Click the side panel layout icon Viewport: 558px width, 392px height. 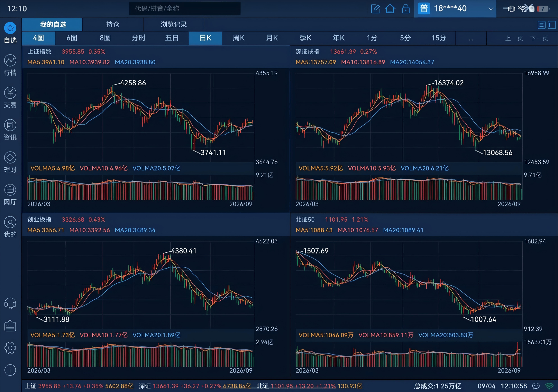[x=552, y=25]
